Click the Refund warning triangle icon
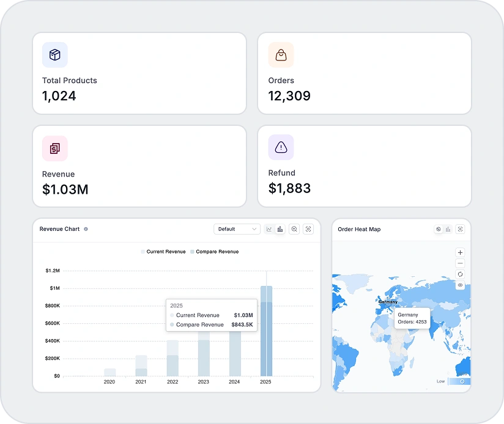This screenshot has width=504, height=424. [x=281, y=147]
